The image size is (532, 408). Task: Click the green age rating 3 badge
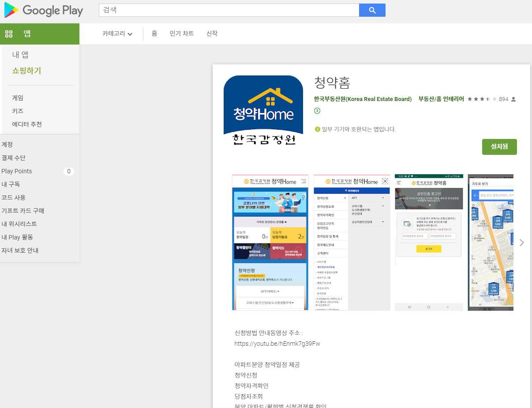click(317, 111)
